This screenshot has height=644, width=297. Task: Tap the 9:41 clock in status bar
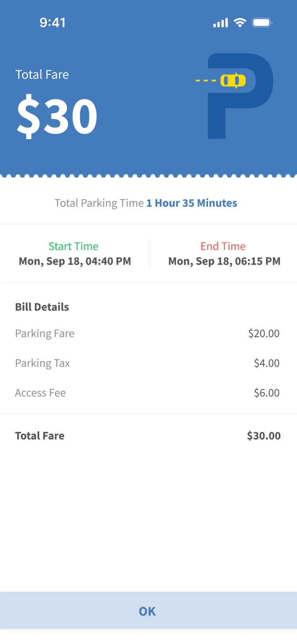52,23
